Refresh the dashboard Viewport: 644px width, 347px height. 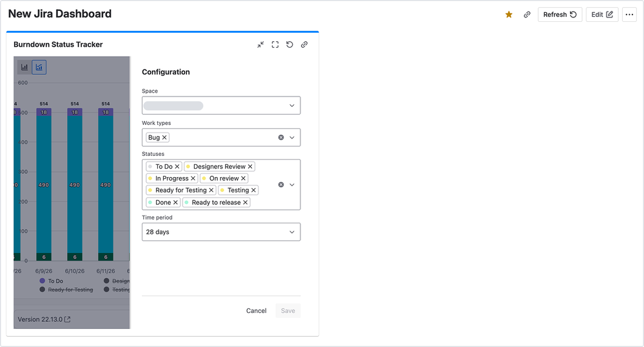(x=560, y=15)
